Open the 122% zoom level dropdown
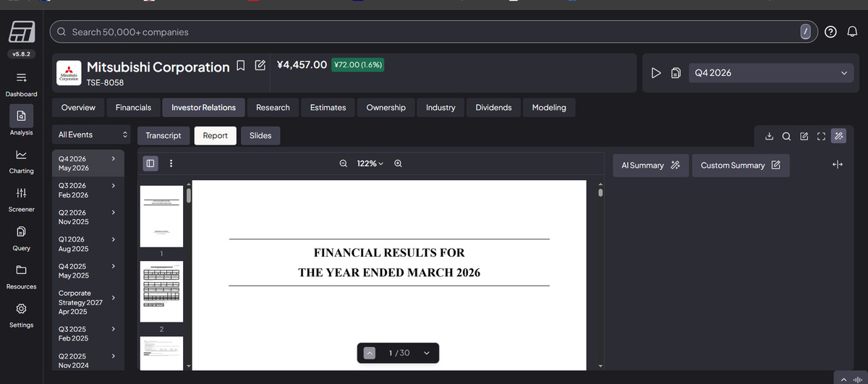 pyautogui.click(x=370, y=163)
